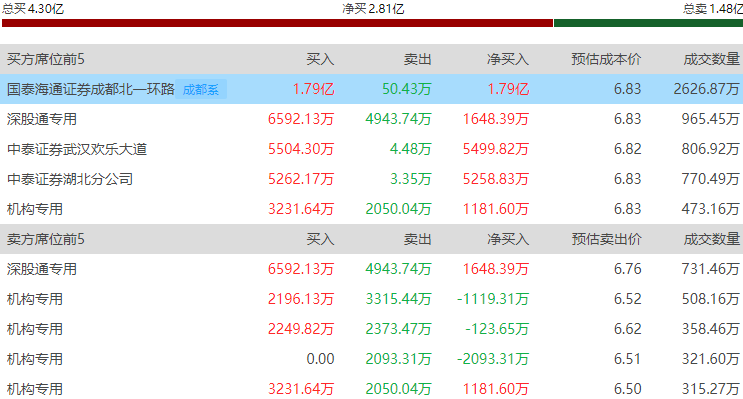
Task: Open the 中泰证券湖北分公司 seat
Action: click(x=70, y=179)
